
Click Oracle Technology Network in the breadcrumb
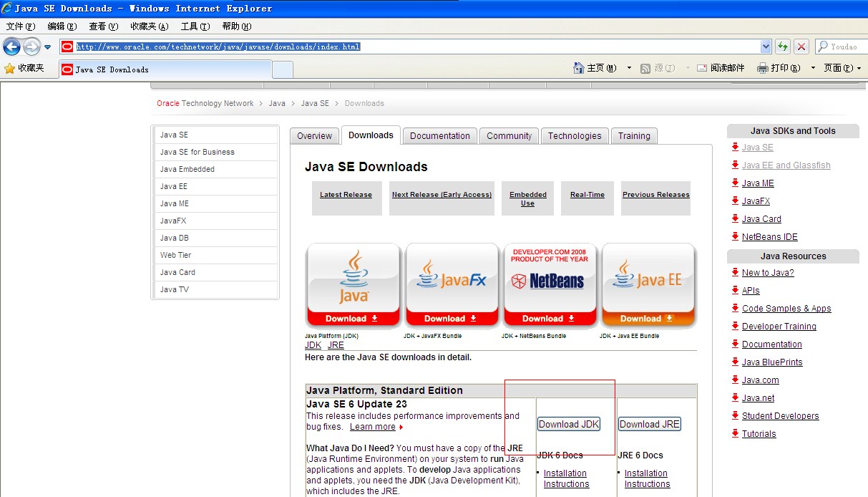pyautogui.click(x=205, y=103)
